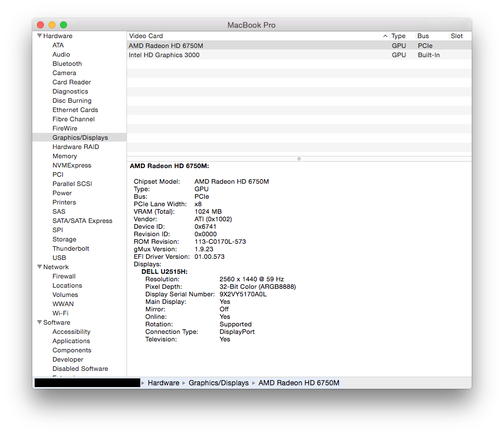Open Thunderbolt hardware info
The width and height of the screenshot is (504, 435).
(70, 248)
